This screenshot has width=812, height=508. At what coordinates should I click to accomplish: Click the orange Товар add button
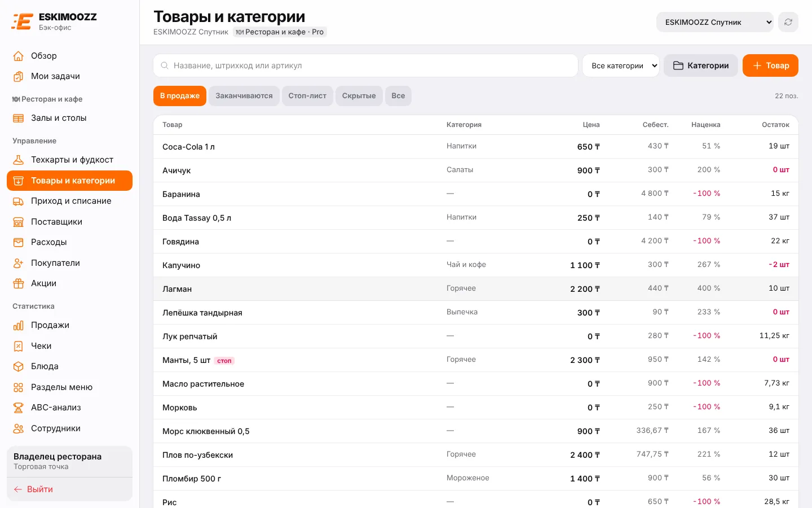[770, 65]
